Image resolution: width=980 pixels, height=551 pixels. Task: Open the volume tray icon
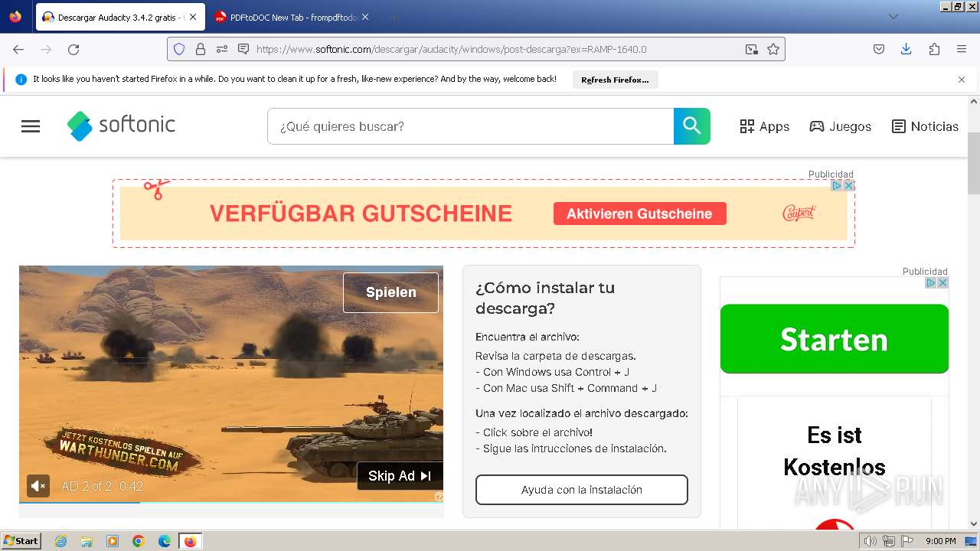(871, 541)
